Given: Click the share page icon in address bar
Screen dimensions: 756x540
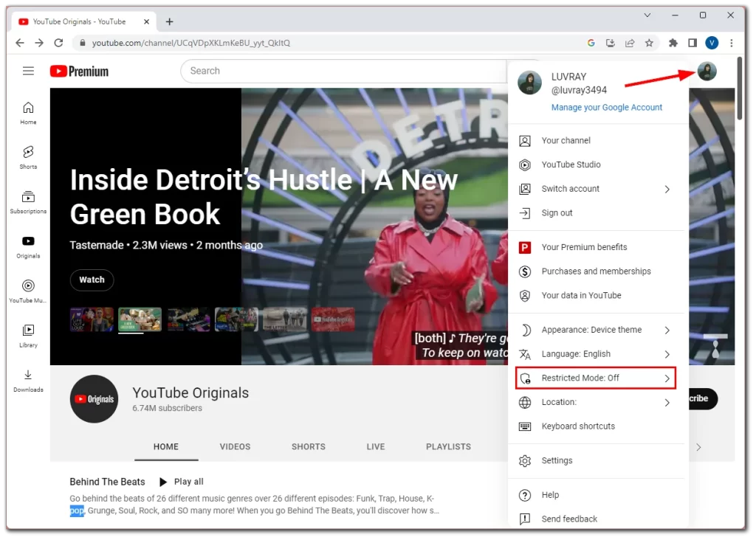Looking at the screenshot, I should click(630, 43).
